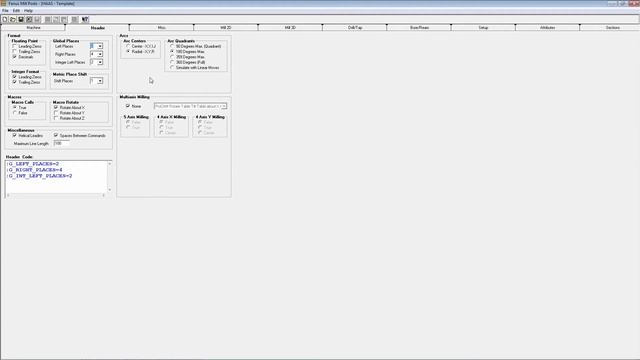This screenshot has height=360, width=640.
Task: Select Simulate with Linear Moves option
Action: [x=172, y=68]
